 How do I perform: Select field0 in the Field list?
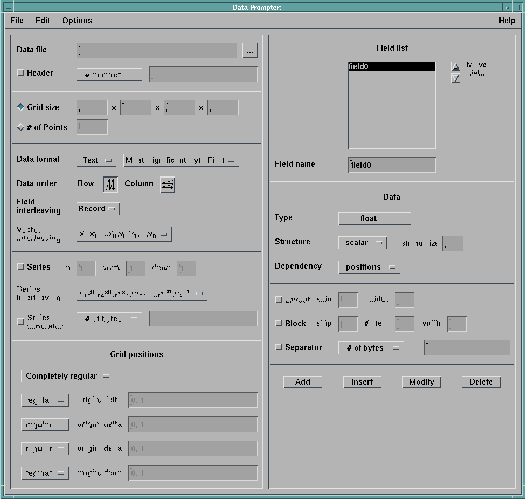(392, 66)
